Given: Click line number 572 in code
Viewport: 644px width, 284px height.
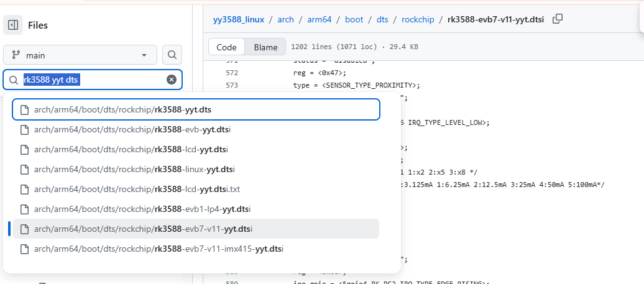Looking at the screenshot, I should click(x=232, y=73).
